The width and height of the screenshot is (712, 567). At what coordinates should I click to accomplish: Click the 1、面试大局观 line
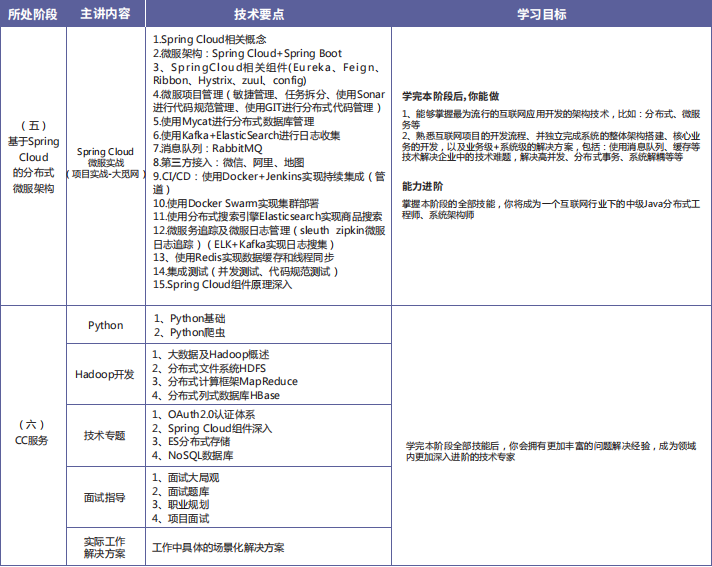point(186,478)
